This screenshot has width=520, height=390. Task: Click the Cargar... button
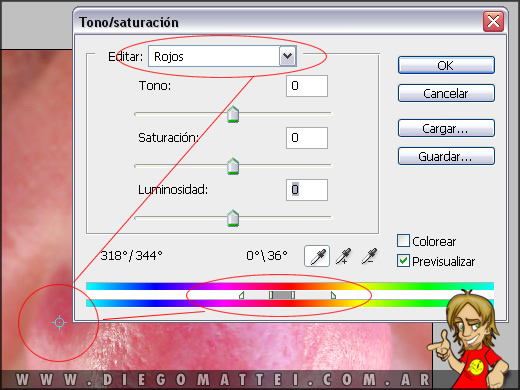446,128
